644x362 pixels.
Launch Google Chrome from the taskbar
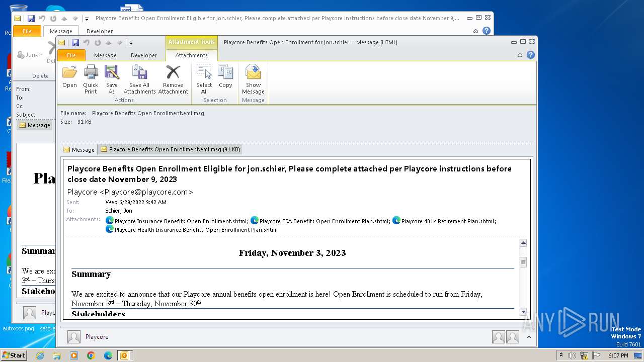(91, 355)
